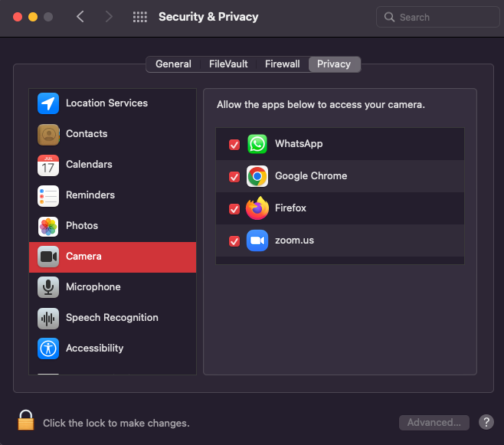This screenshot has width=504, height=445.
Task: Click the zoom.us name text
Action: click(x=294, y=240)
